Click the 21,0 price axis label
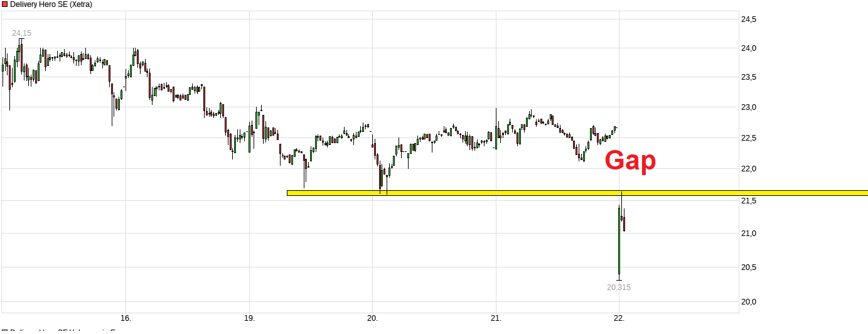 749,234
